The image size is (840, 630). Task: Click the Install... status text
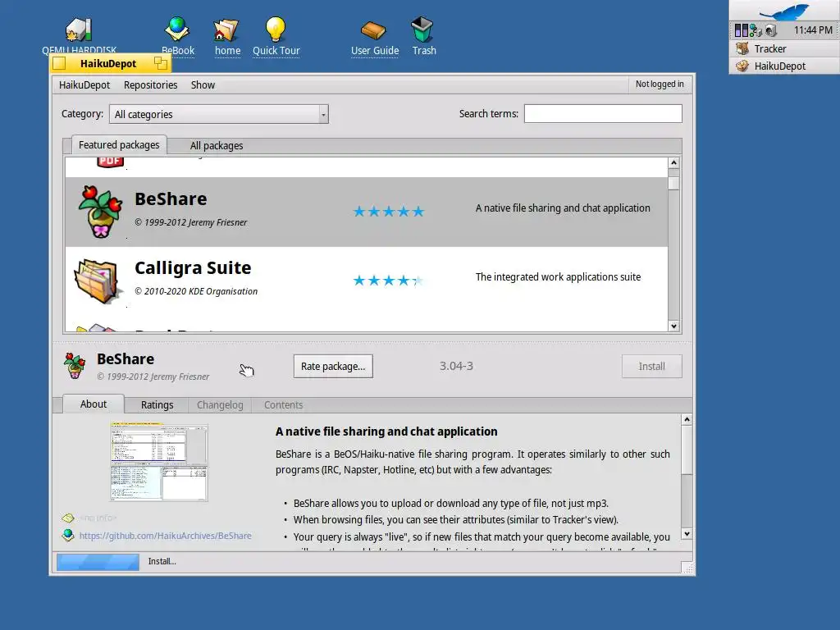click(162, 561)
